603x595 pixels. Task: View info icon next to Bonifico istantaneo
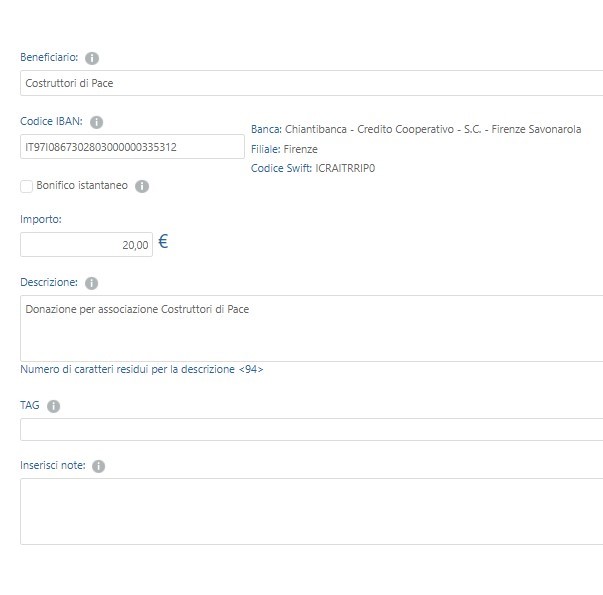[142, 186]
